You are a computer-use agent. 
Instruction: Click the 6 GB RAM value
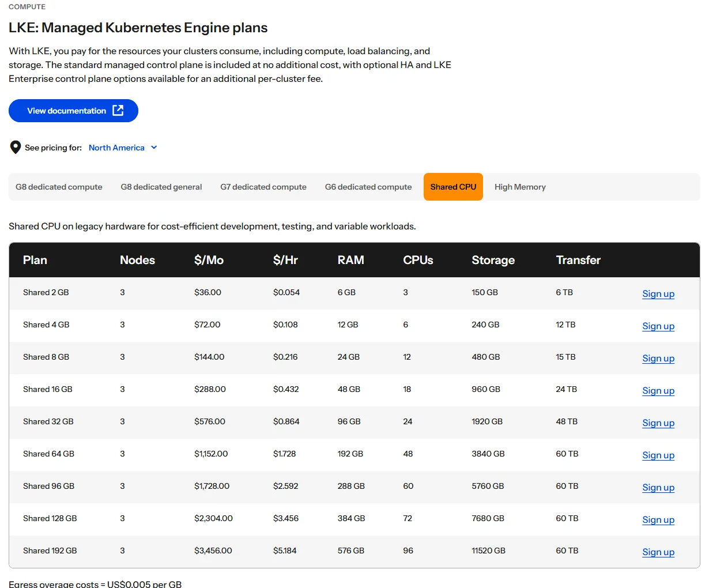pos(346,292)
